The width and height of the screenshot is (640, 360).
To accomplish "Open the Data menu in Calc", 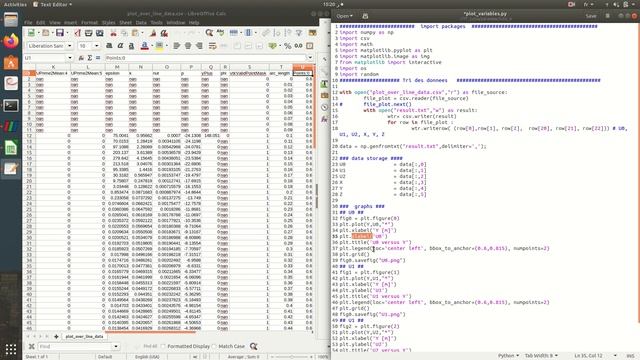I will coord(141,22).
